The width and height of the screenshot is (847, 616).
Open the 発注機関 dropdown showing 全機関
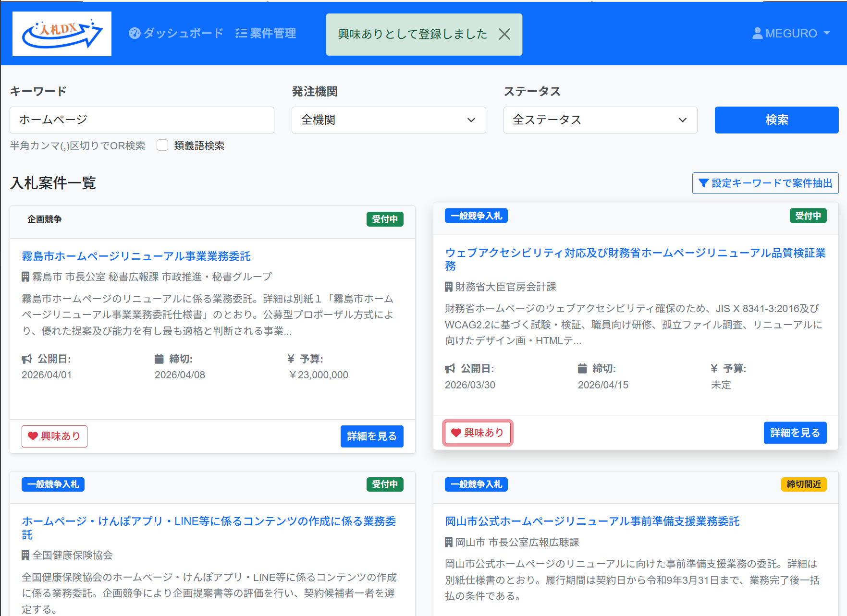tap(388, 120)
